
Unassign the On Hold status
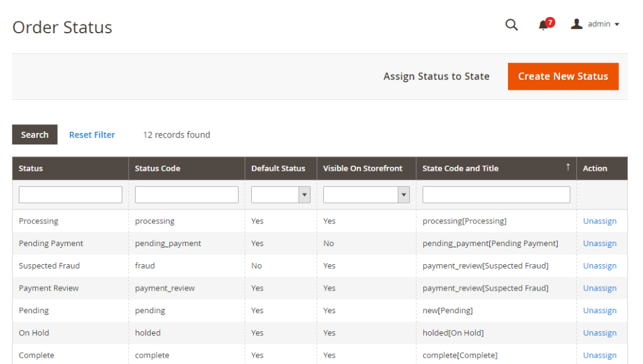(600, 333)
